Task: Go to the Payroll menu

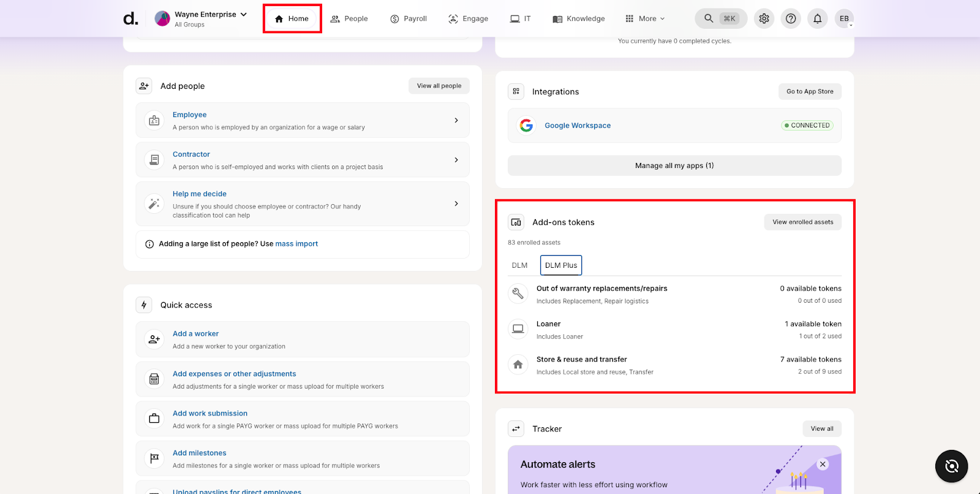Action: click(409, 18)
